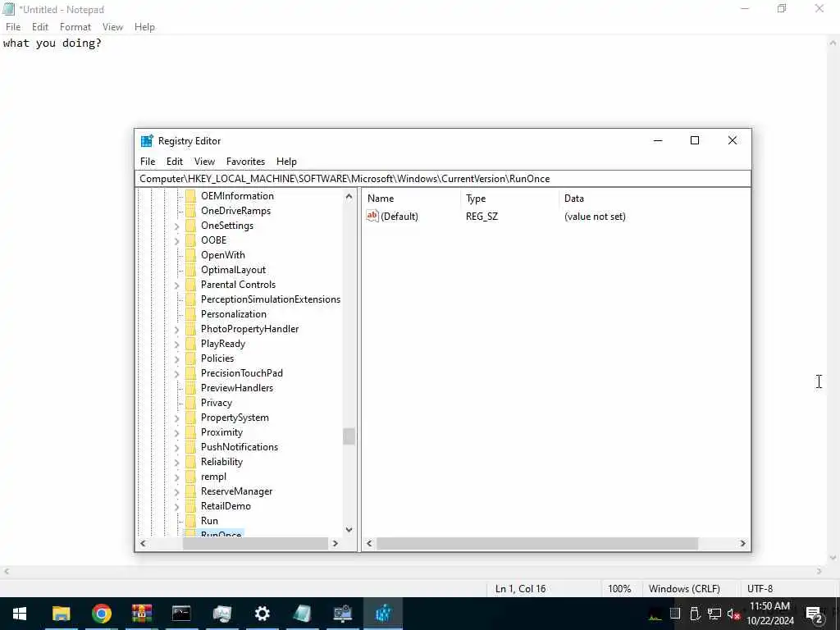Click the (Default) string value icon

pos(372,216)
